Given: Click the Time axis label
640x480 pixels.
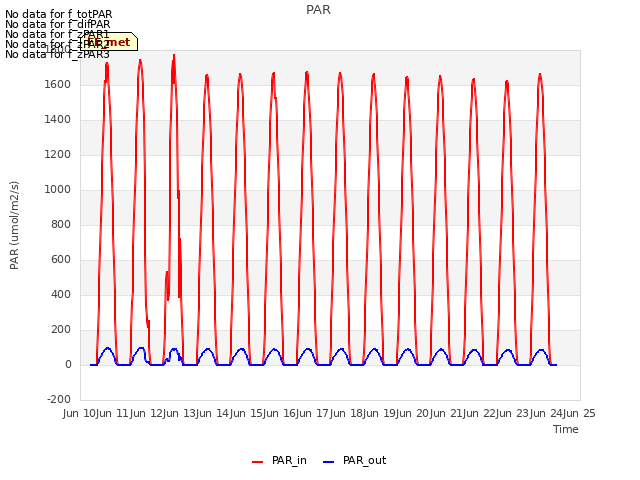Looking at the screenshot, I should [566, 429].
